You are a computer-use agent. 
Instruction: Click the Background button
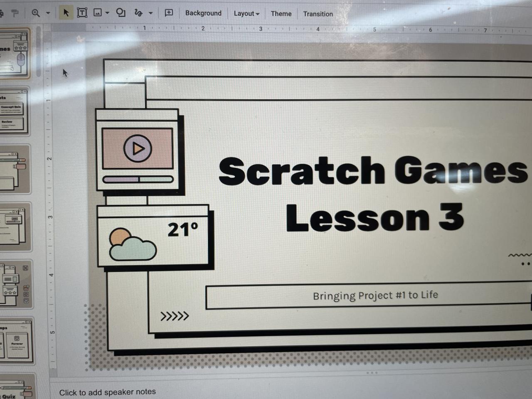click(203, 13)
